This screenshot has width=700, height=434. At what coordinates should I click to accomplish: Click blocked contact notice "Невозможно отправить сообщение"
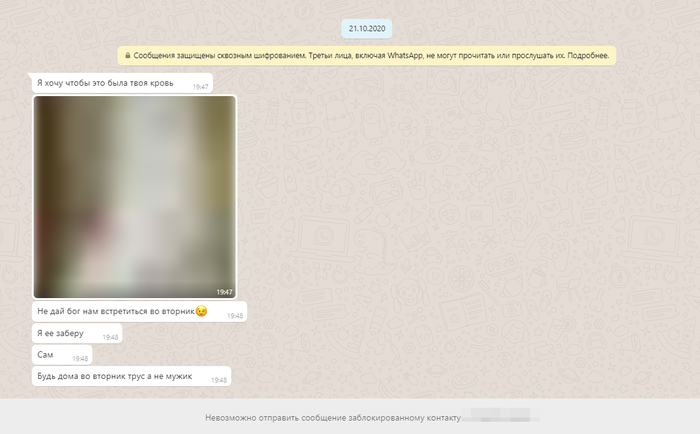point(333,418)
